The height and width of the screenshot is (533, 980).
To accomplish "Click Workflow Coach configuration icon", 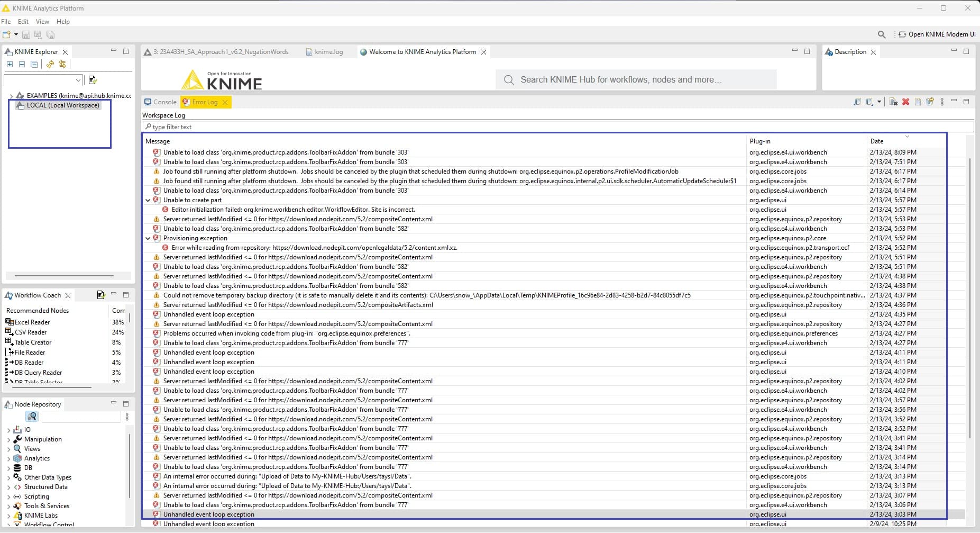I will [x=100, y=295].
